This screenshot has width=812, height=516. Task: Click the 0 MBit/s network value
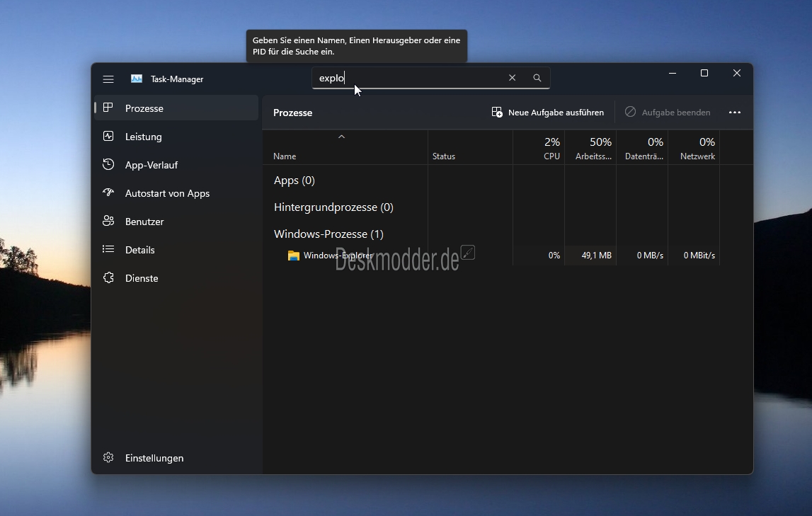click(x=699, y=255)
